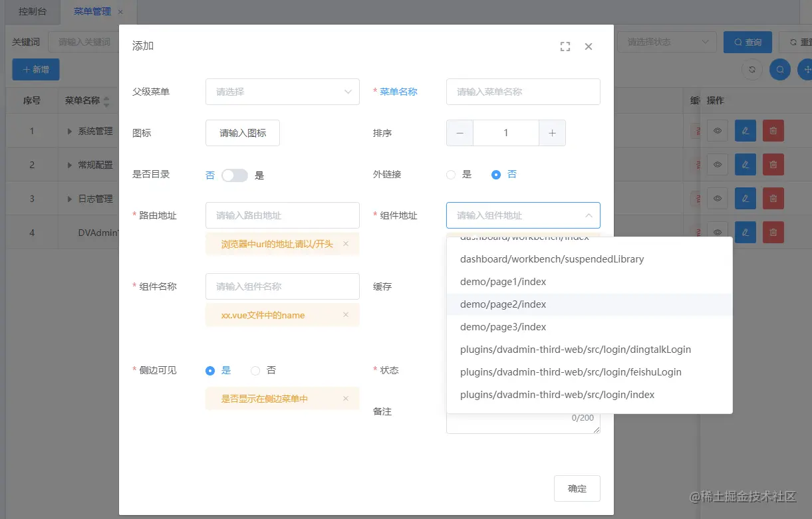Select 是 for 侧边可见
Image resolution: width=812 pixels, height=519 pixels.
218,370
